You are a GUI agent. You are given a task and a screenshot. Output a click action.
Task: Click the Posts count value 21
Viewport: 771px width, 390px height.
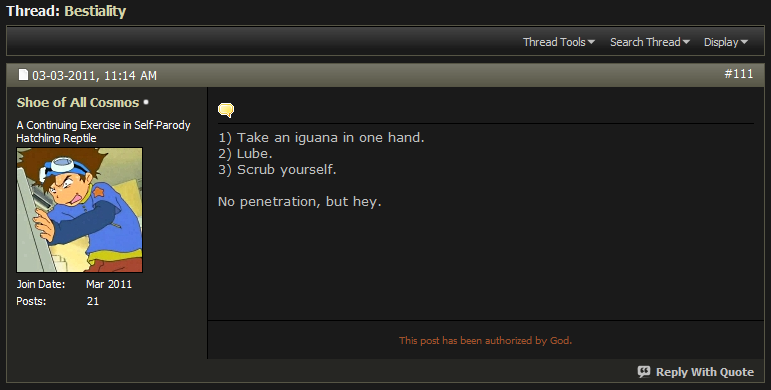93,301
